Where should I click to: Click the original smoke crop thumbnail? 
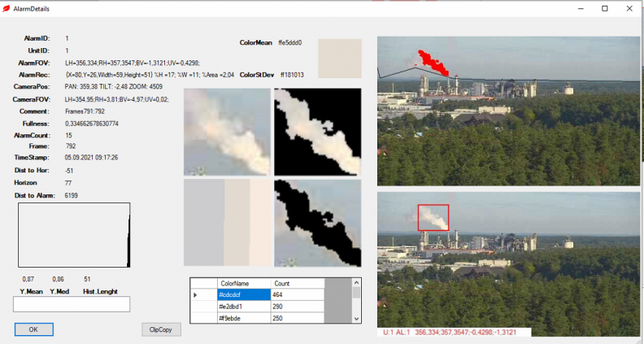click(x=227, y=132)
